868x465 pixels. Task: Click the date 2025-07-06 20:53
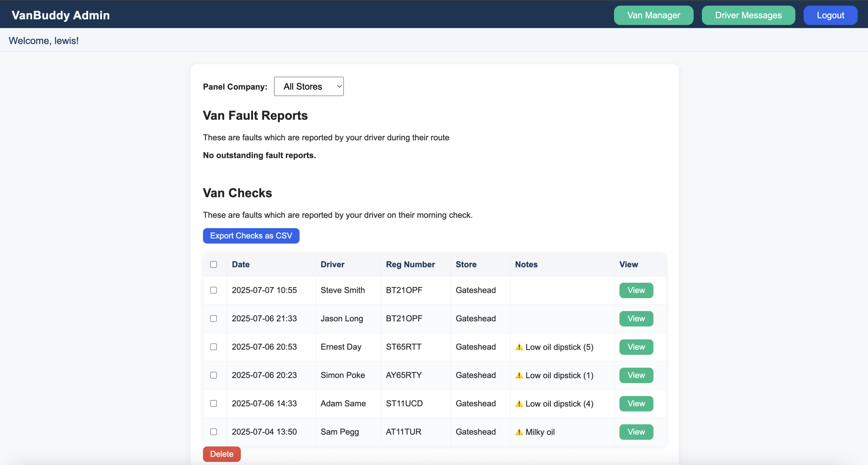click(264, 347)
